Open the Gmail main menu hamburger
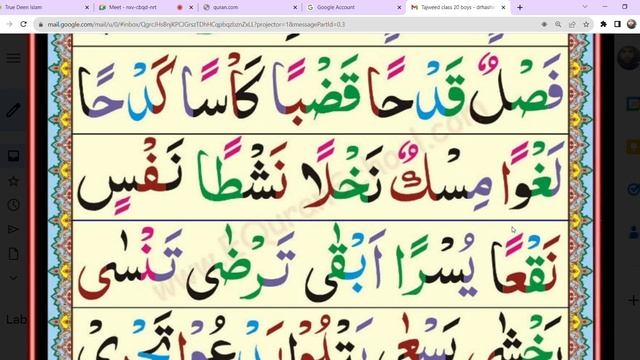The width and height of the screenshot is (640, 360). [x=13, y=58]
